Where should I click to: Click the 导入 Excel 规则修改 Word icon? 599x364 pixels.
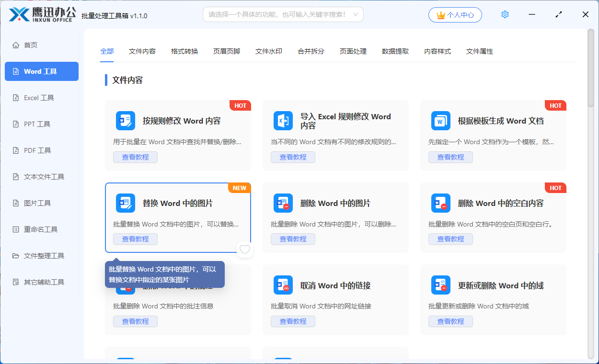point(283,121)
